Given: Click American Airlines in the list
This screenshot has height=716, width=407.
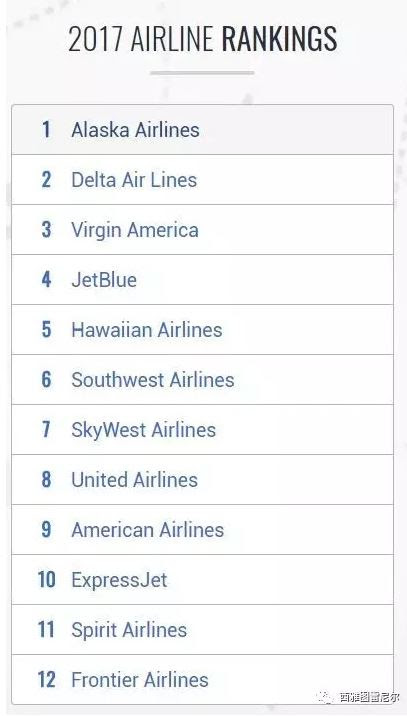Looking at the screenshot, I should point(202,529).
